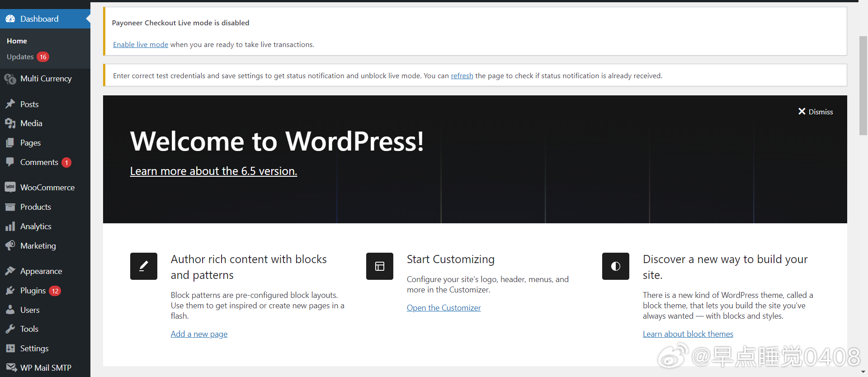Click the Multi Currency coins icon

tap(10, 79)
